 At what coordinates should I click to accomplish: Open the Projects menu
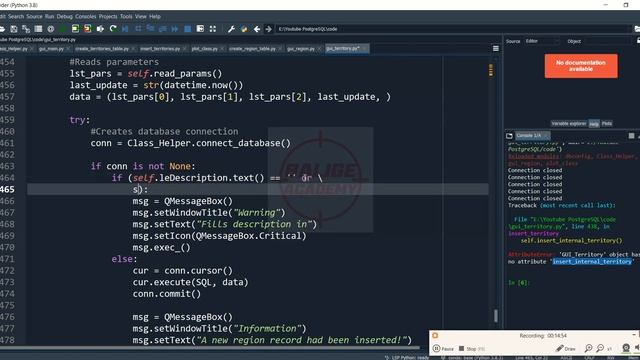[x=108, y=16]
